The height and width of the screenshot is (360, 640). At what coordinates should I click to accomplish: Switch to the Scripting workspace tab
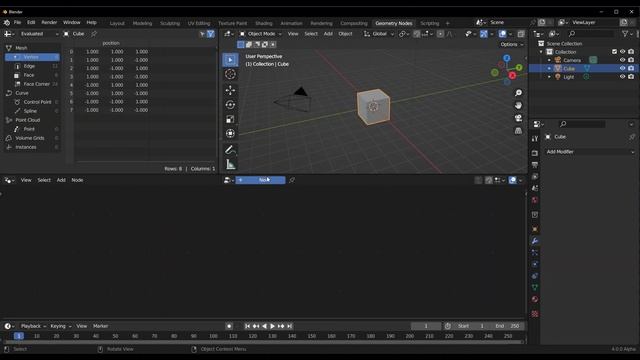(x=430, y=23)
